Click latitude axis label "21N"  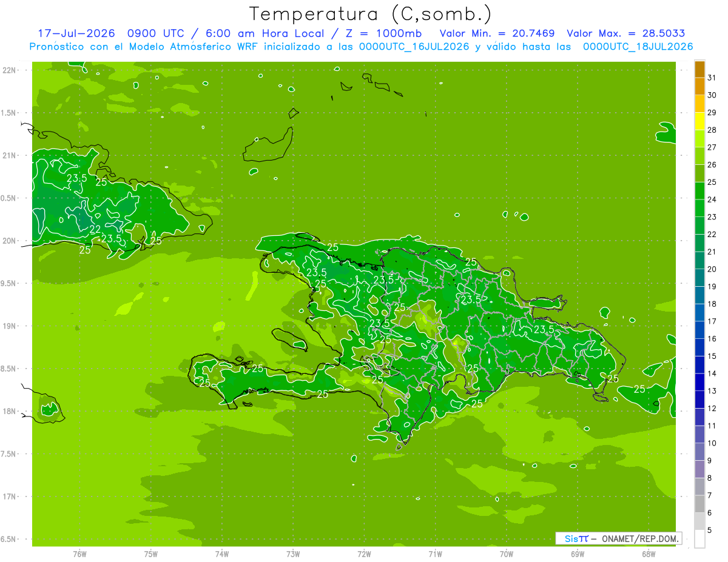pyautogui.click(x=9, y=155)
